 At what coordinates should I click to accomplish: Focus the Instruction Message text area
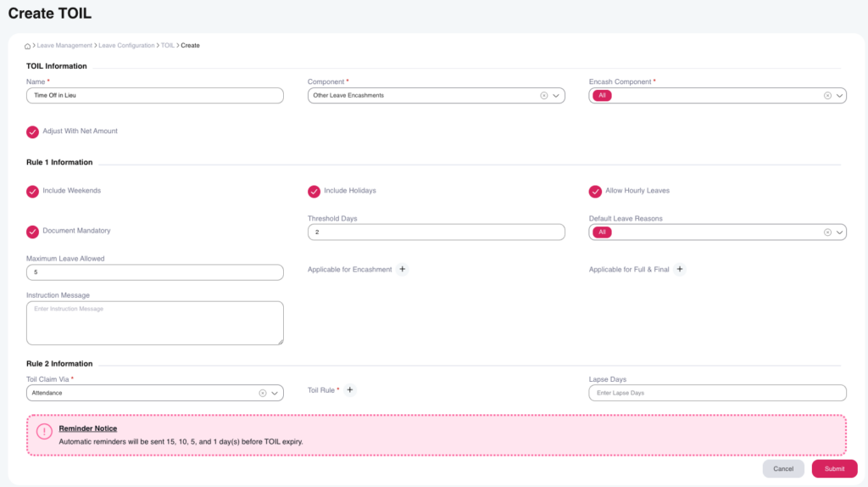(x=154, y=322)
